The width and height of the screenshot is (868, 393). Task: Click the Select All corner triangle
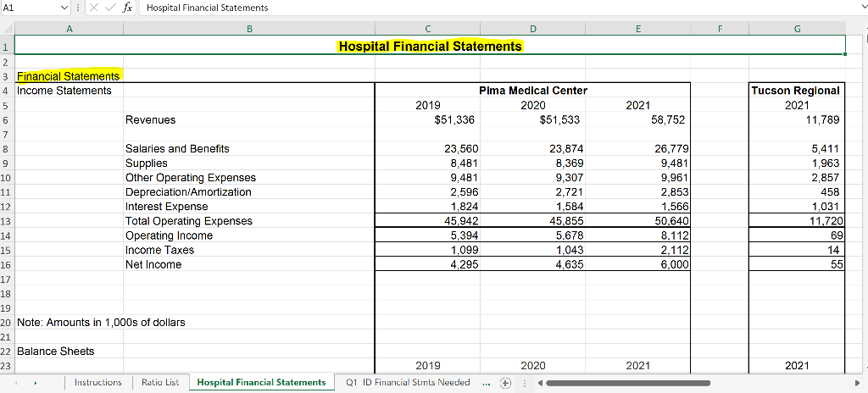click(x=7, y=29)
